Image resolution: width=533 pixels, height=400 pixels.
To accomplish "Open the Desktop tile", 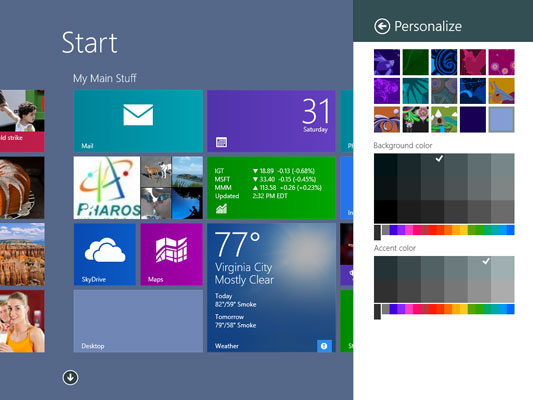I will point(138,321).
